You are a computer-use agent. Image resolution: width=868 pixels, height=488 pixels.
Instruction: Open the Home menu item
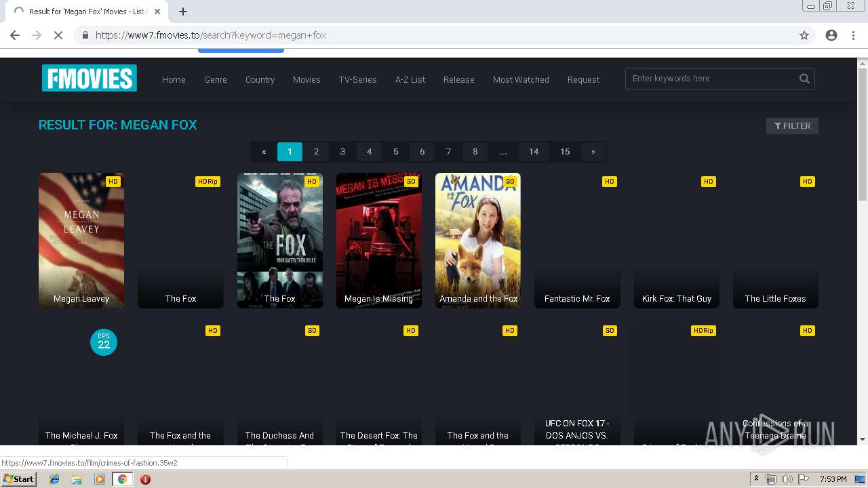tap(174, 79)
